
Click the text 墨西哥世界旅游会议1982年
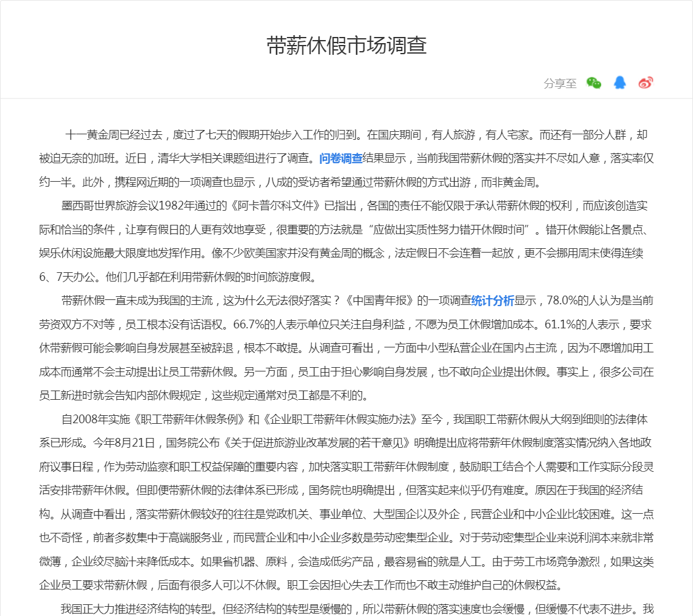coord(128,206)
